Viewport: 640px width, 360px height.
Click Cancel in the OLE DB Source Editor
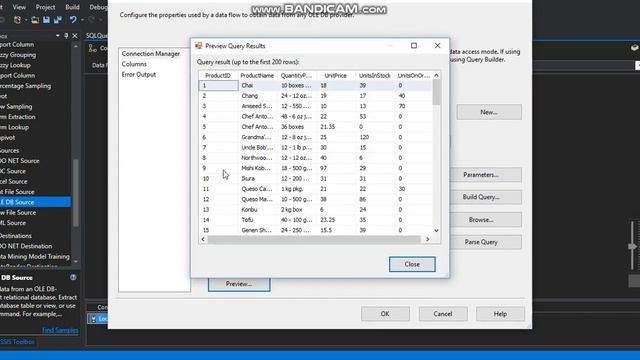pyautogui.click(x=443, y=313)
